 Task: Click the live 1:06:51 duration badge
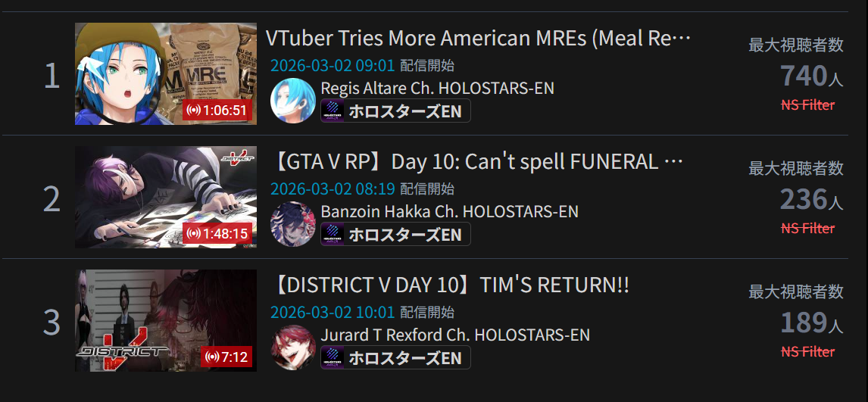(217, 110)
